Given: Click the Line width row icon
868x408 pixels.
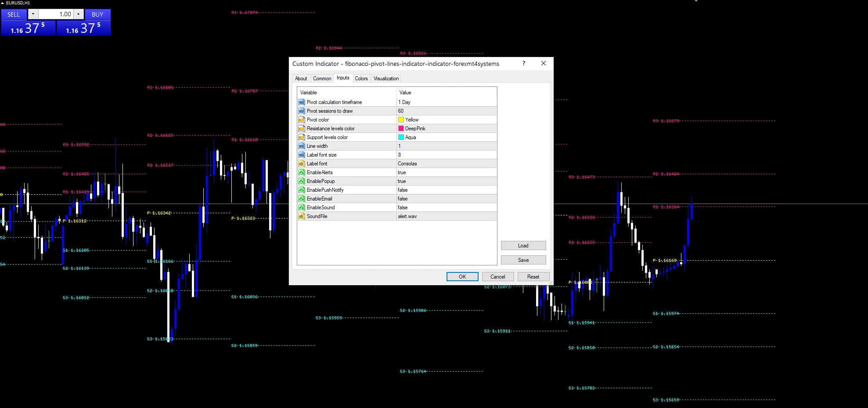Looking at the screenshot, I should pyautogui.click(x=301, y=146).
